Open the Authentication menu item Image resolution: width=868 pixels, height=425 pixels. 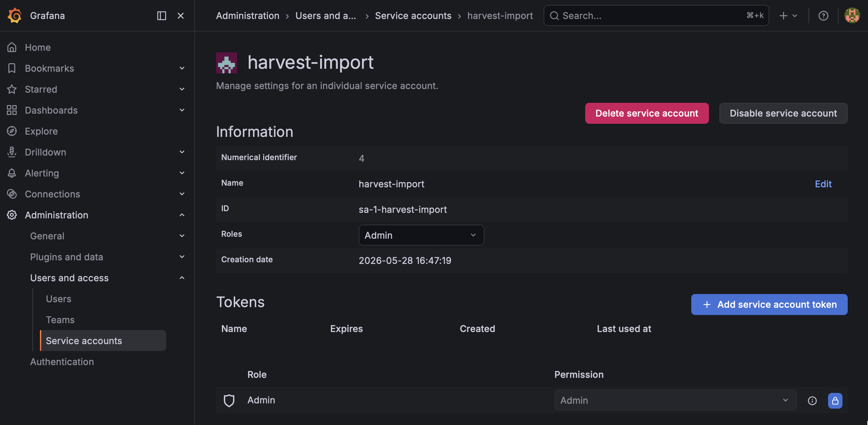coord(62,361)
